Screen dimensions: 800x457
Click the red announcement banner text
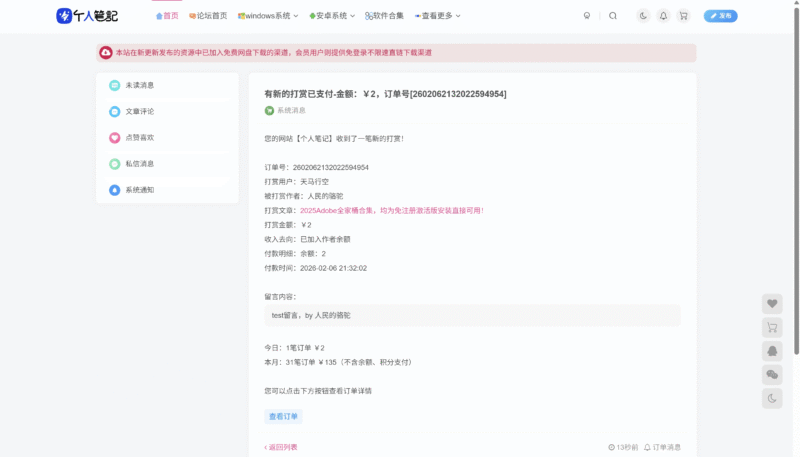click(x=273, y=53)
